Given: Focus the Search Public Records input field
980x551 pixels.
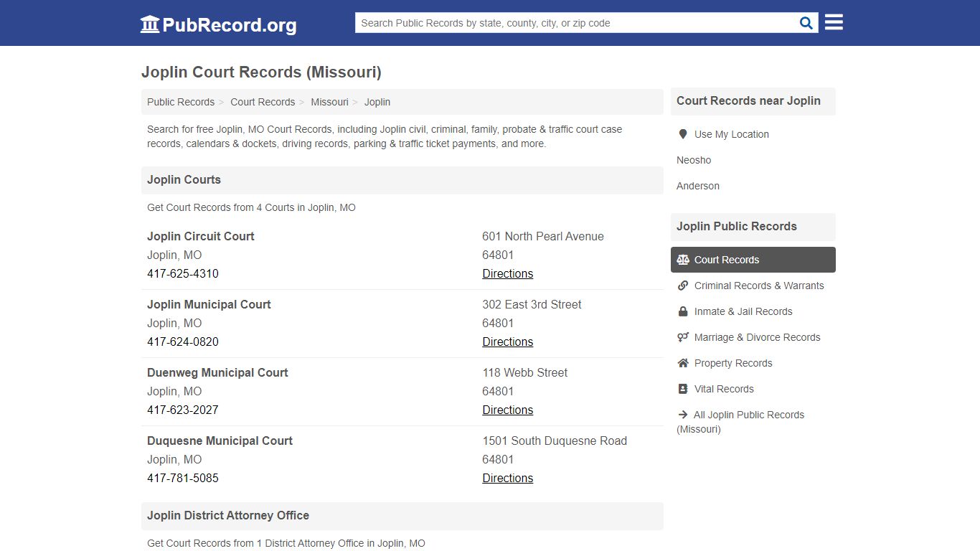Looking at the screenshot, I should tap(575, 23).
